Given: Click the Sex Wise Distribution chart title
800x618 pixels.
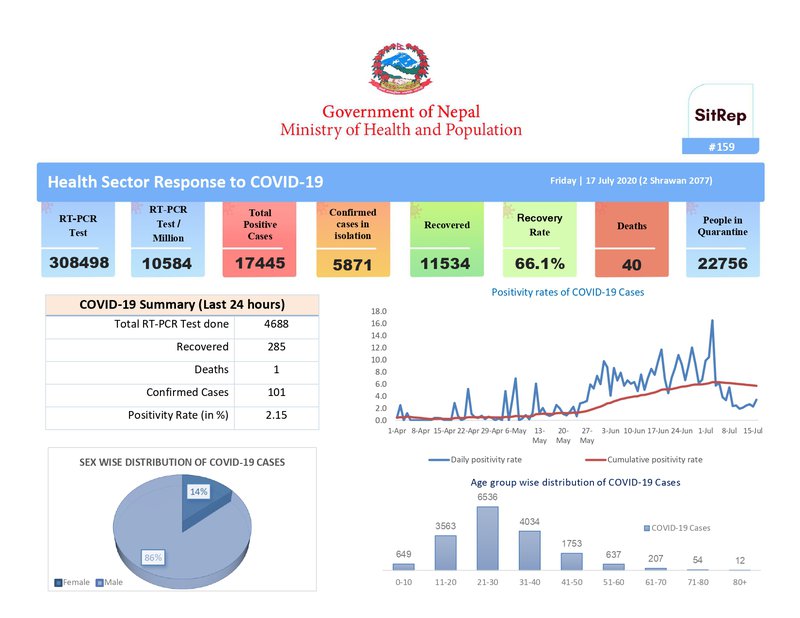Looking at the screenshot, I should coord(182,462).
